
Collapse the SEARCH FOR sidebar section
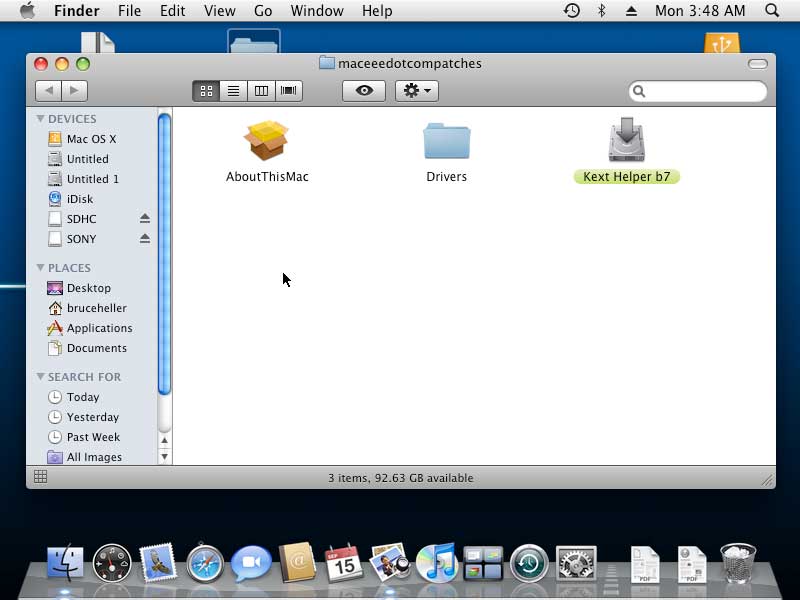pyautogui.click(x=40, y=377)
